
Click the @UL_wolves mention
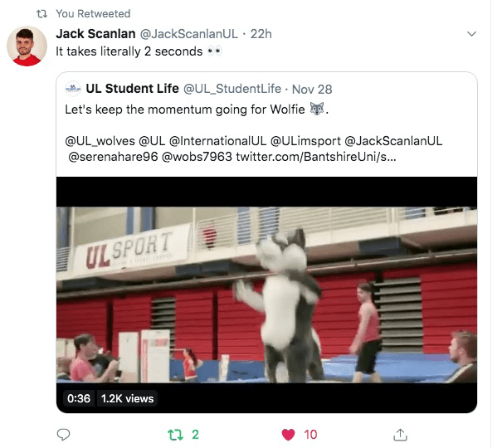tap(100, 141)
